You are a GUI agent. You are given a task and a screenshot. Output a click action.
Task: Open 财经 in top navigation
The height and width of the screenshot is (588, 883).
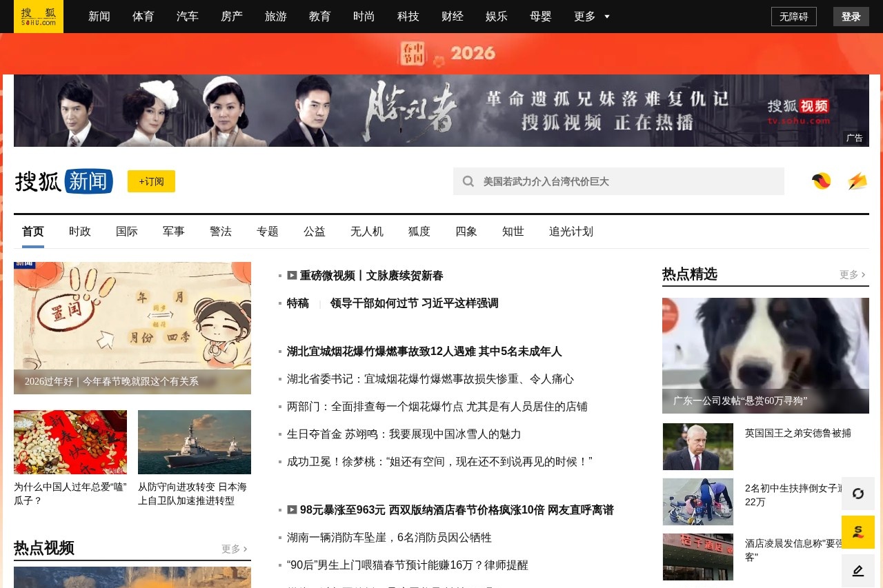point(453,17)
